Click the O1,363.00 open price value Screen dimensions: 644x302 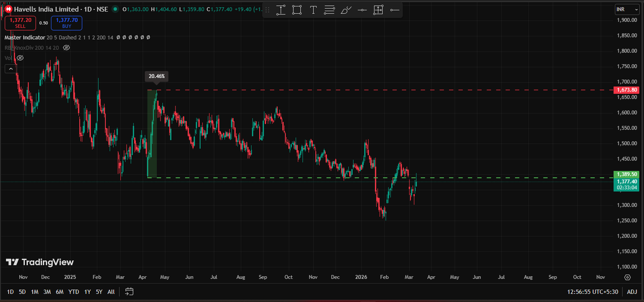tap(135, 9)
